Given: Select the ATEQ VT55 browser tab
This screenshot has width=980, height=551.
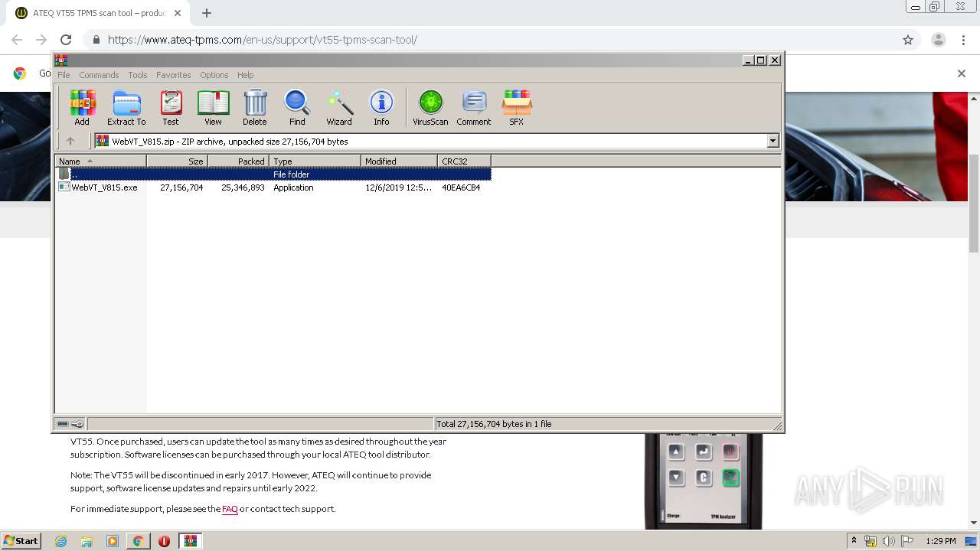Looking at the screenshot, I should (x=100, y=13).
